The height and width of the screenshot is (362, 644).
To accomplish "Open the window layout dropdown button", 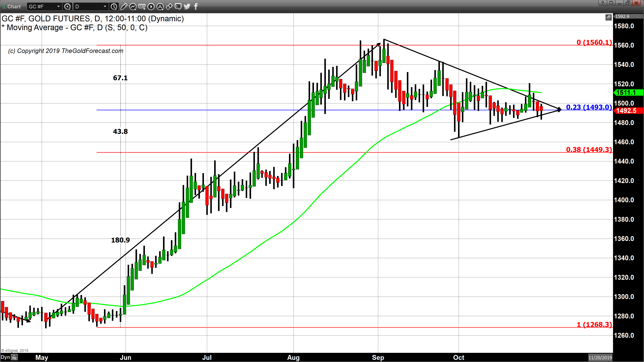I will [611, 3].
